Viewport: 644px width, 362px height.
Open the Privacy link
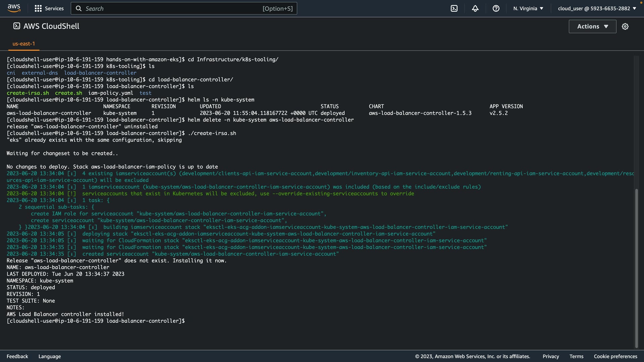point(550,356)
